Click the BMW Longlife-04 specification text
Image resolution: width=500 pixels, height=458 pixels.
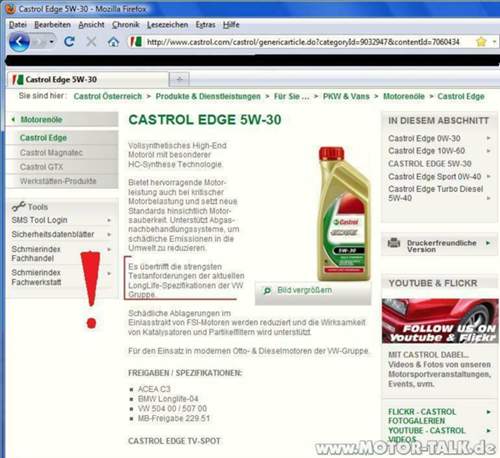[x=168, y=399]
